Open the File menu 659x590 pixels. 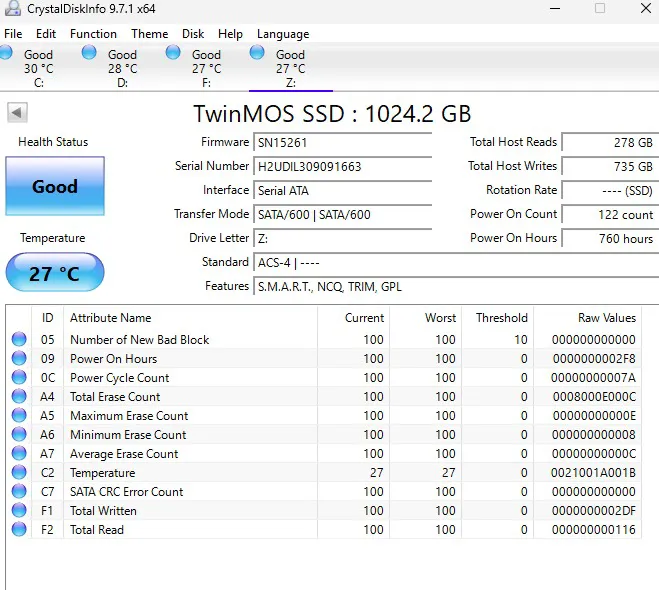[x=13, y=34]
